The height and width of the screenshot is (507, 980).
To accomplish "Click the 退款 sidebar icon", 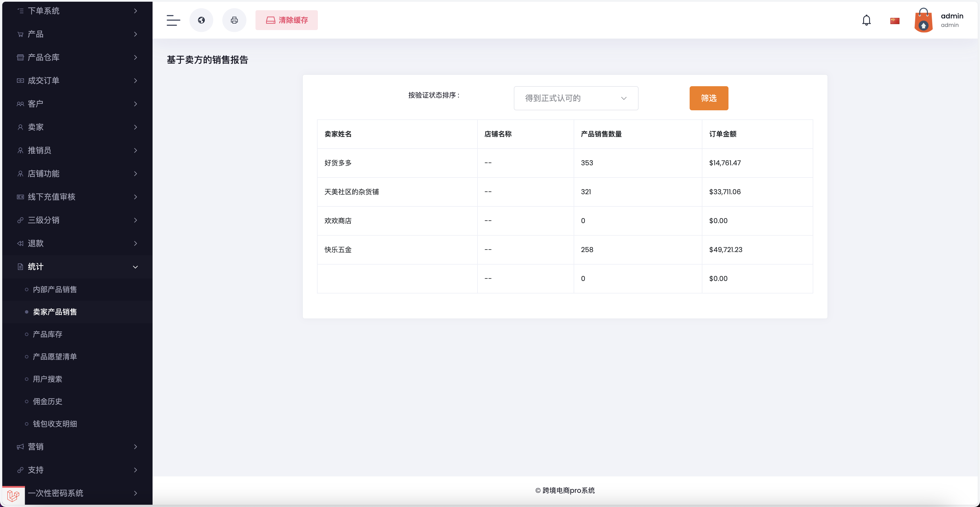I will 20,243.
